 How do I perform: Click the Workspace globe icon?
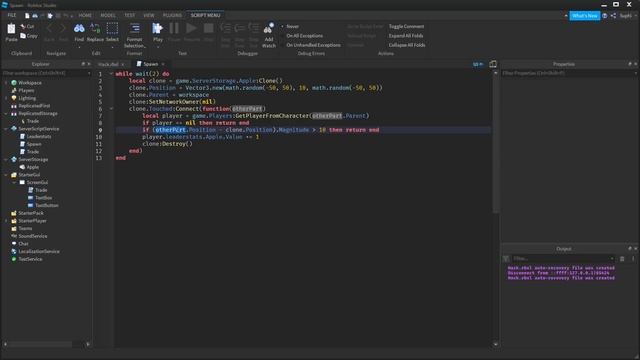14,83
